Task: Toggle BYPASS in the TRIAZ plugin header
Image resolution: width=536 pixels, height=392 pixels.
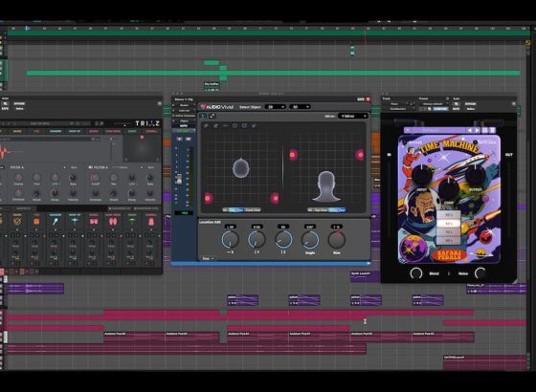Action: [19, 104]
